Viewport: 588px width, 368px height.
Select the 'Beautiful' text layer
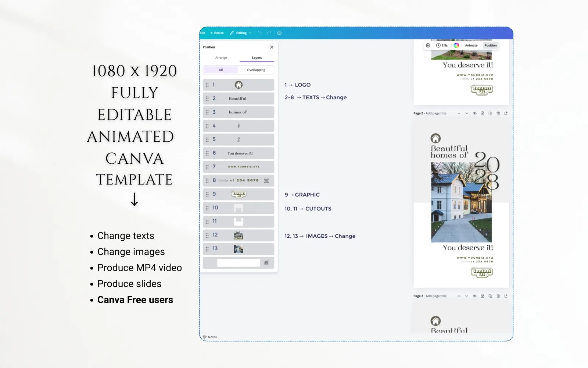tap(239, 99)
